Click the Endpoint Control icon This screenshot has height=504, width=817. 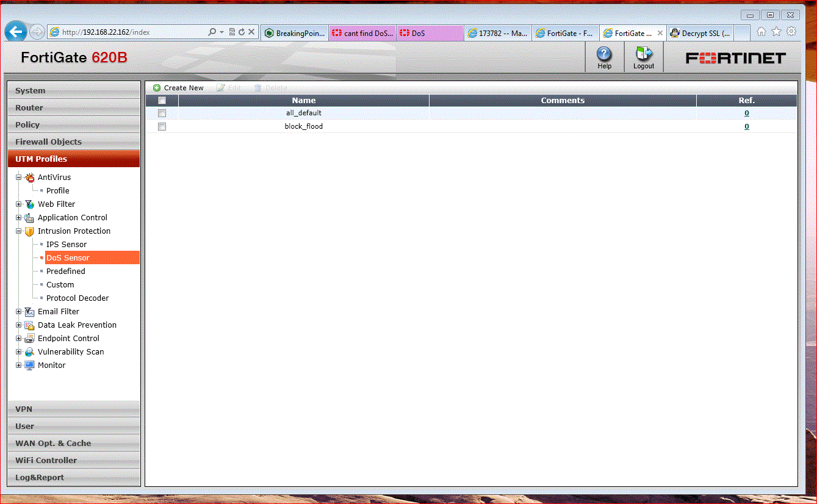coord(29,339)
